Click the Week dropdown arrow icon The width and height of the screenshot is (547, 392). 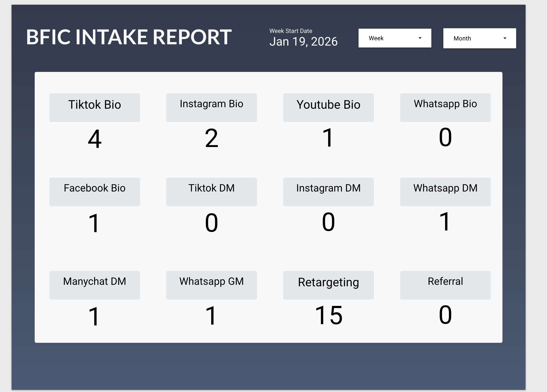coord(420,38)
